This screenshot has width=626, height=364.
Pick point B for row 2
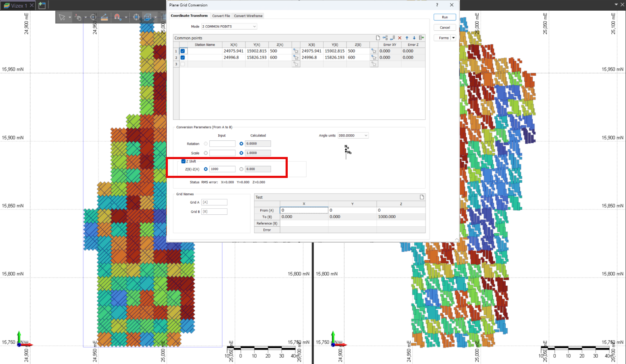pos(374,57)
